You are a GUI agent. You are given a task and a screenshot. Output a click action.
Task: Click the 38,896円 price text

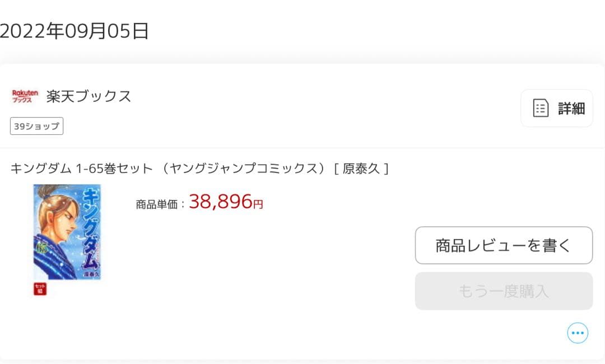coord(226,202)
